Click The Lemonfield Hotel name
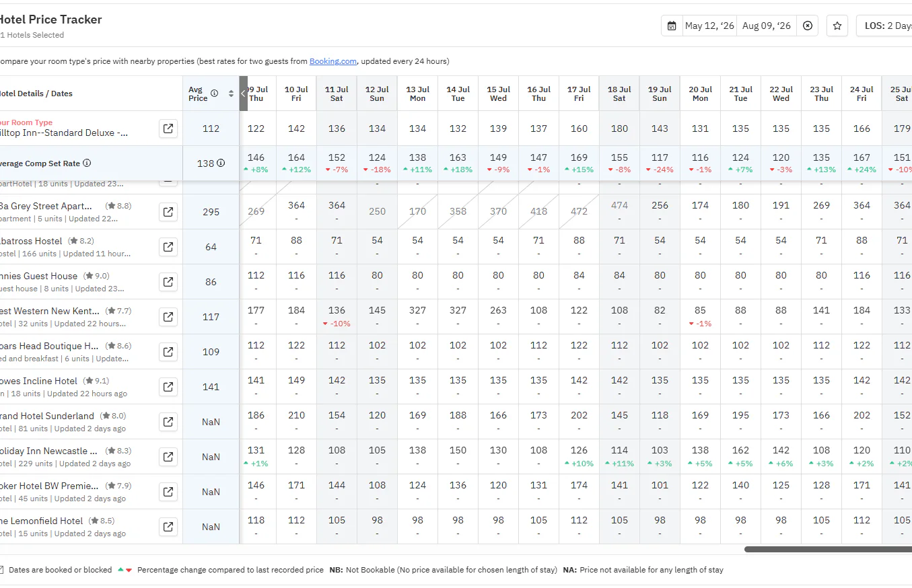 pyautogui.click(x=41, y=521)
